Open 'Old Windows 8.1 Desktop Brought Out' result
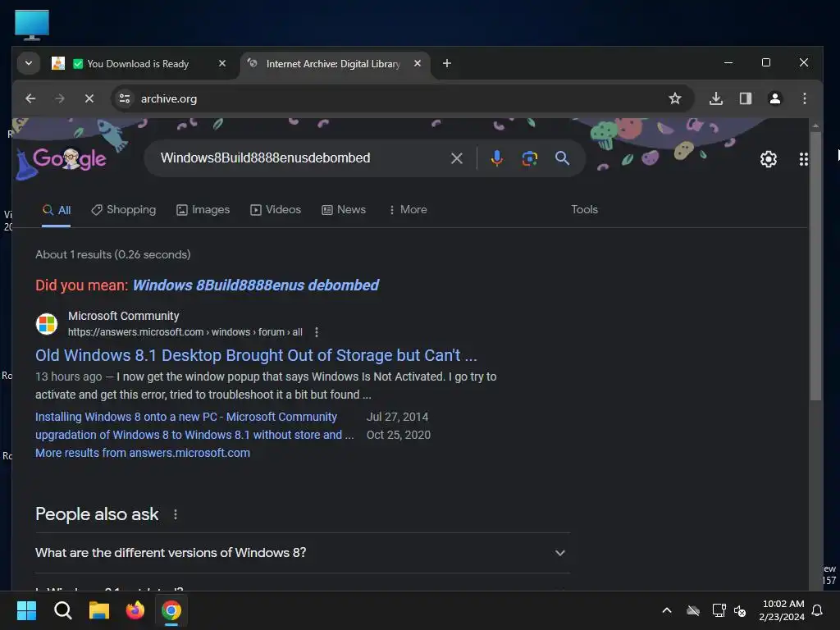The height and width of the screenshot is (630, 840). click(x=256, y=355)
